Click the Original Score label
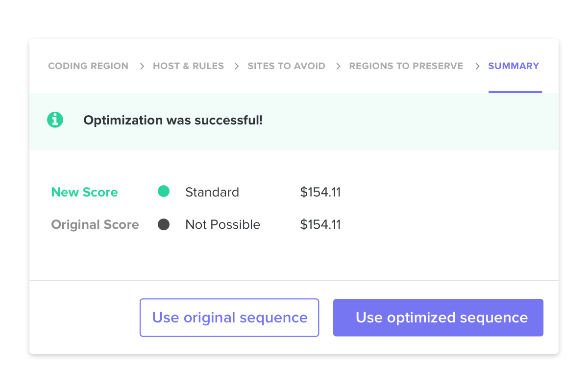This screenshot has width=588, height=392. [x=95, y=225]
